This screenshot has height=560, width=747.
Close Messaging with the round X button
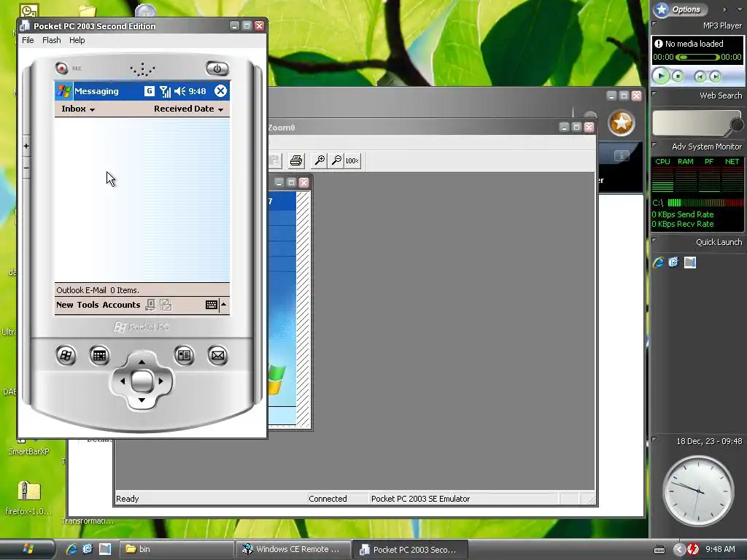220,91
